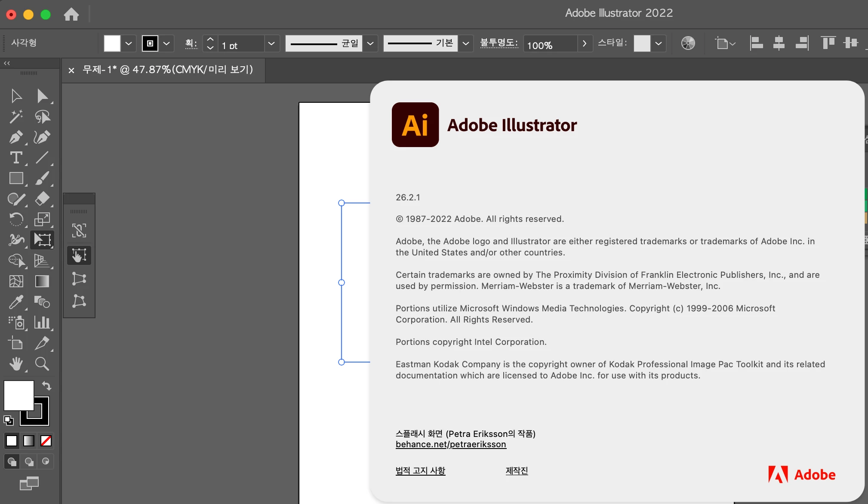This screenshot has height=504, width=868.
Task: Expand the stroke weight dropdown
Action: pyautogui.click(x=271, y=43)
